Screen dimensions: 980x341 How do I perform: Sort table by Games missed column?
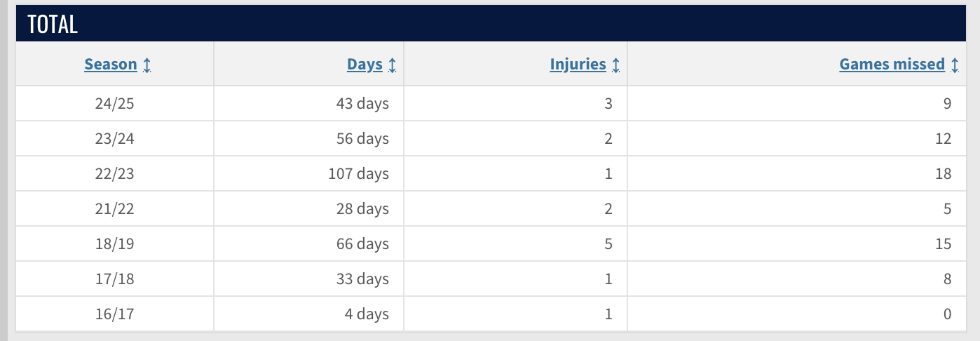(x=892, y=65)
